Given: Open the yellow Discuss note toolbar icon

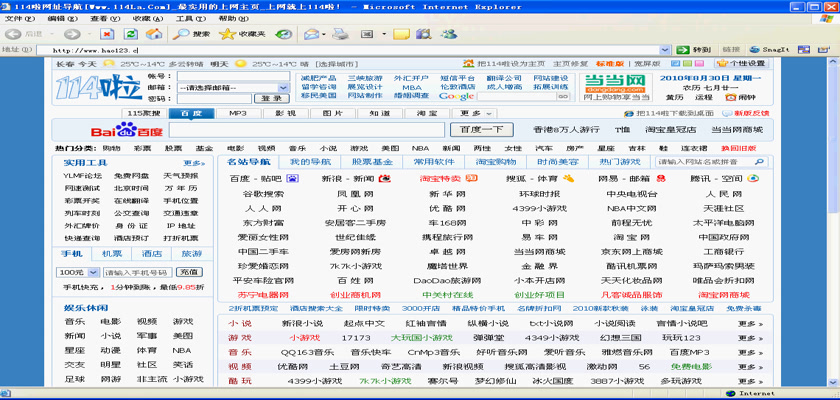Looking at the screenshot, I should point(401,34).
